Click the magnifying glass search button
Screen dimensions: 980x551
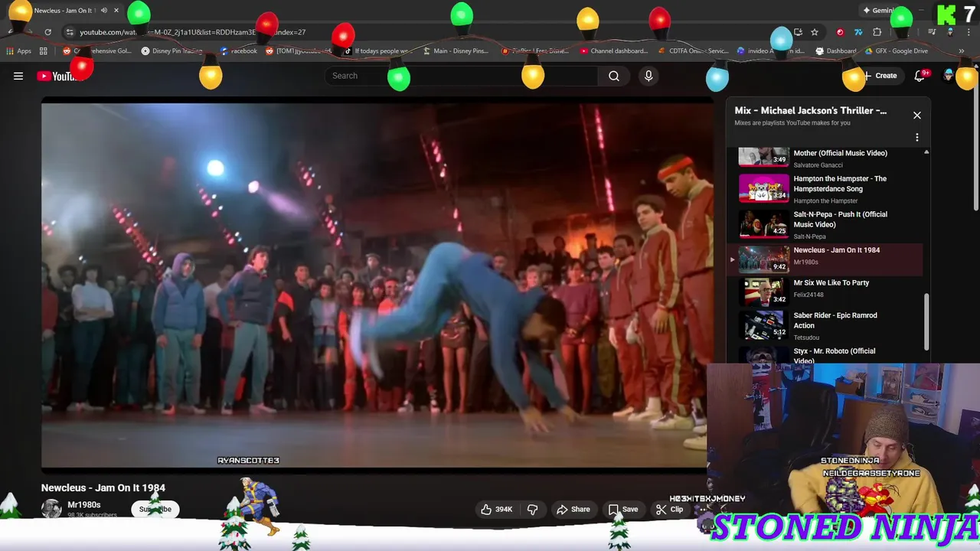(614, 76)
